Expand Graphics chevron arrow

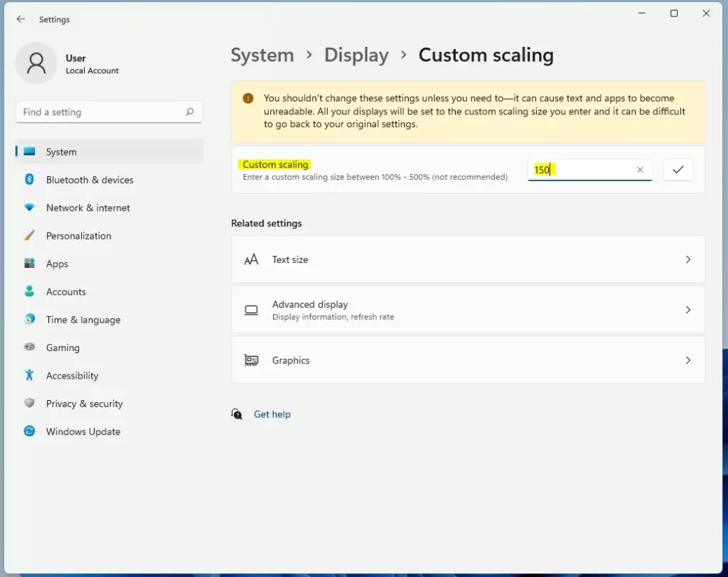pyautogui.click(x=688, y=360)
